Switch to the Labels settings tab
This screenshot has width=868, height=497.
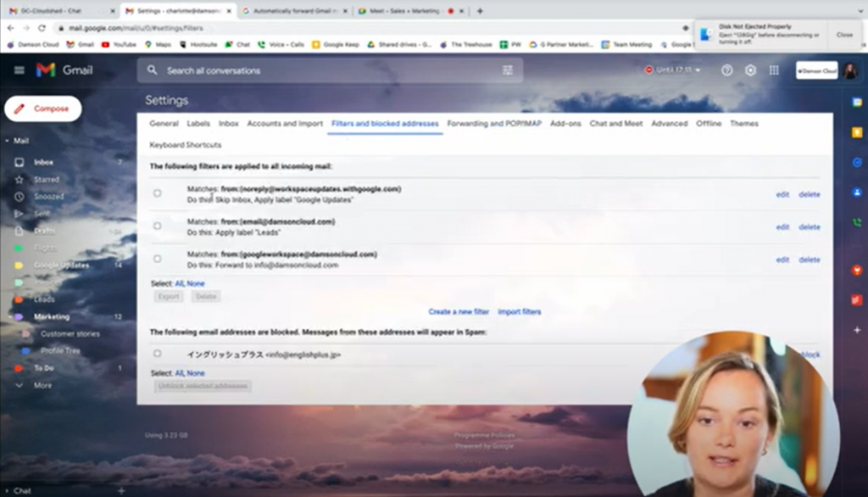198,124
